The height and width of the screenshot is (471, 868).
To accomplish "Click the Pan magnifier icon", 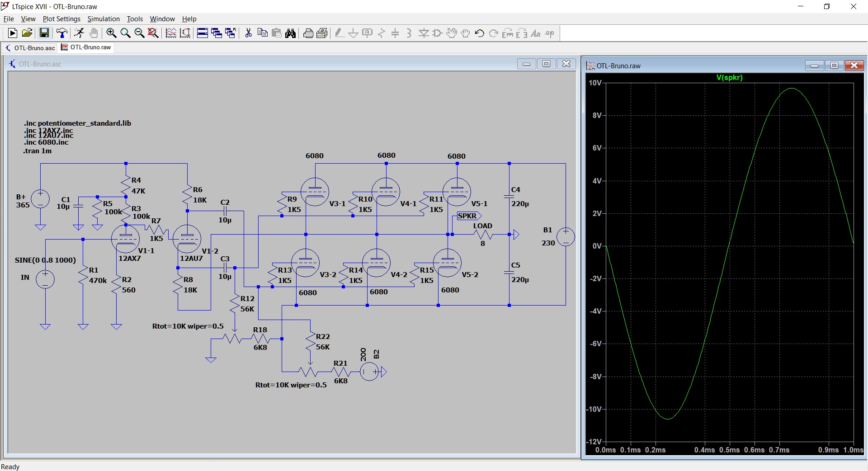I will coord(125,33).
